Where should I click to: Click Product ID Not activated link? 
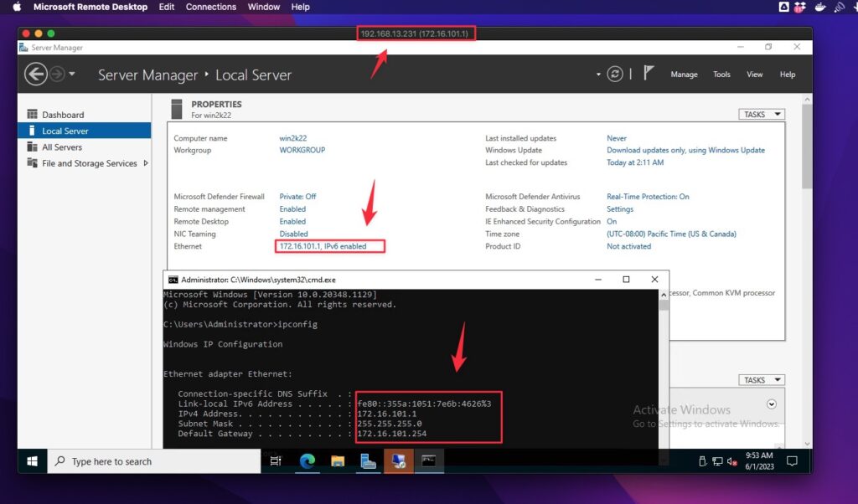click(x=628, y=246)
